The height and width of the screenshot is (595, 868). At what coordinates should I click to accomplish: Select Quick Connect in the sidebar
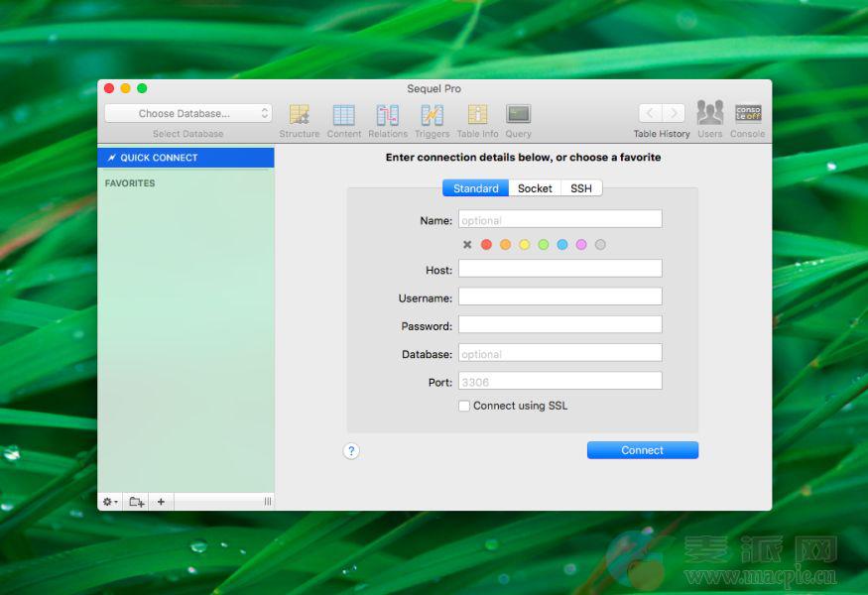coord(186,158)
